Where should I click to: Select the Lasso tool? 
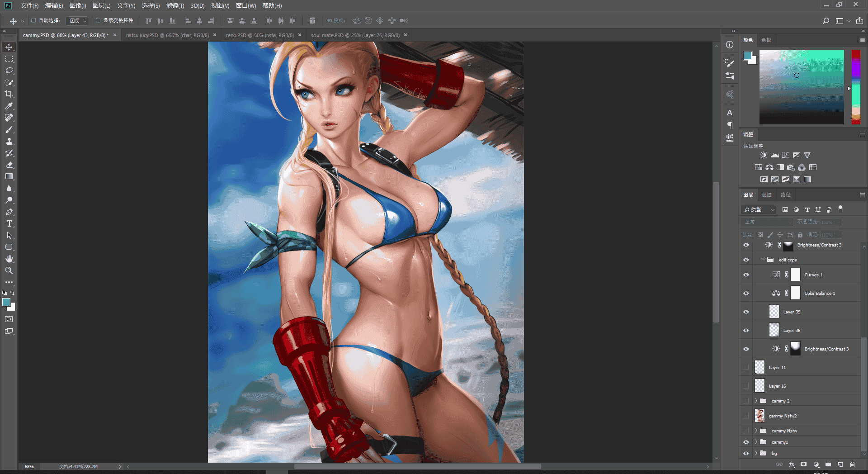9,71
